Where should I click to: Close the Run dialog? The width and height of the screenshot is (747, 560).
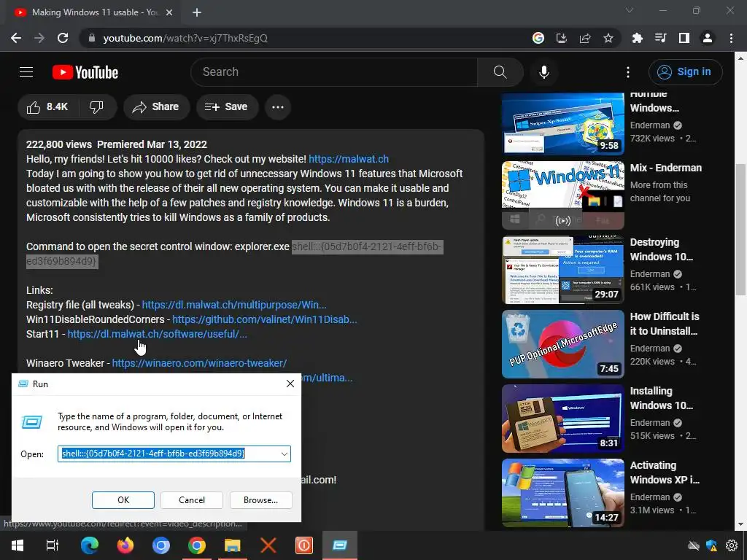290,384
